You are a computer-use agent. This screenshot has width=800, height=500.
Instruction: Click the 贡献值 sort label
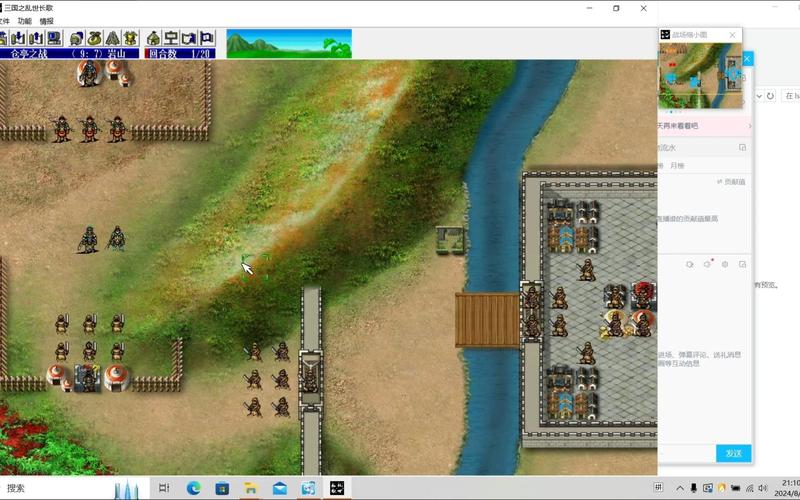(734, 182)
